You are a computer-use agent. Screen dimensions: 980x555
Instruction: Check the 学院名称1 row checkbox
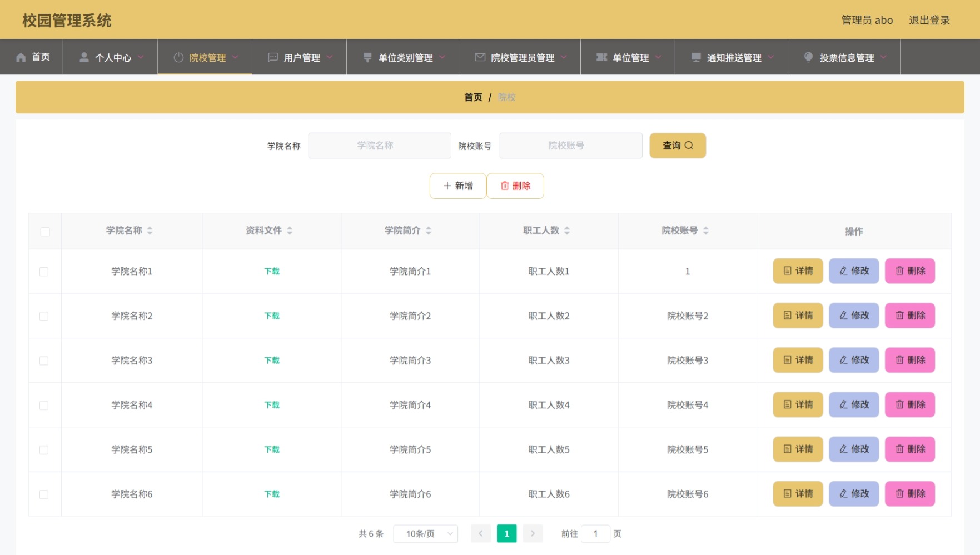(44, 272)
